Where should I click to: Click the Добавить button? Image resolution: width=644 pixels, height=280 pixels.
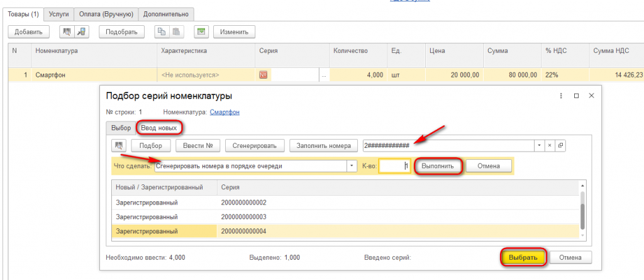[28, 31]
